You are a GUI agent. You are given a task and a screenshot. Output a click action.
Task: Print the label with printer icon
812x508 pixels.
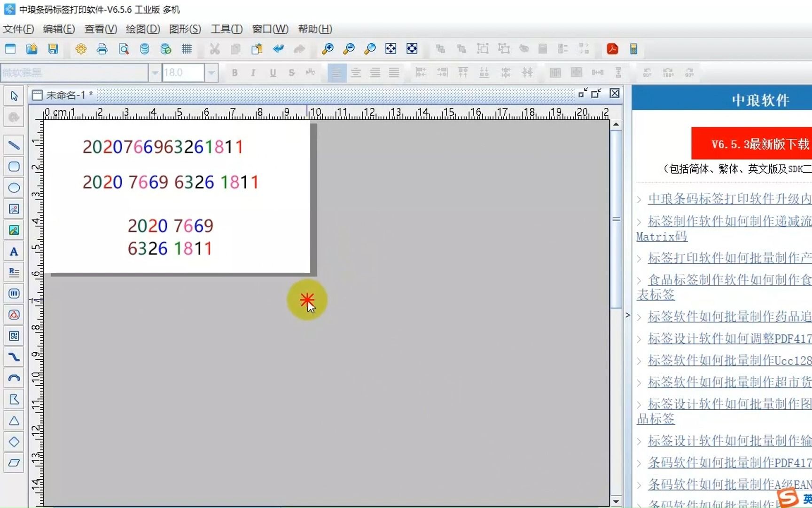pyautogui.click(x=102, y=49)
